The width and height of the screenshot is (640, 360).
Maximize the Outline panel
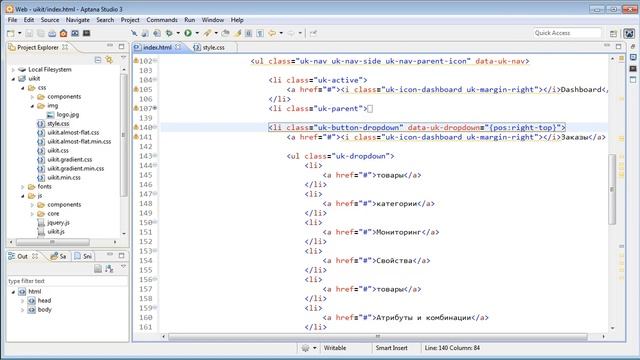(x=121, y=256)
